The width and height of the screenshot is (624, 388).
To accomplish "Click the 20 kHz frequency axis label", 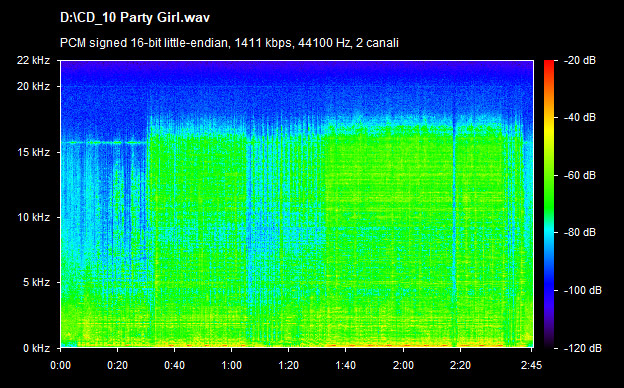I will pos(33,86).
